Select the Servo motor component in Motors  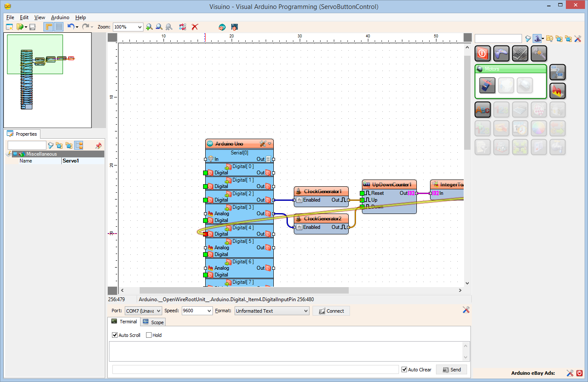click(x=487, y=86)
